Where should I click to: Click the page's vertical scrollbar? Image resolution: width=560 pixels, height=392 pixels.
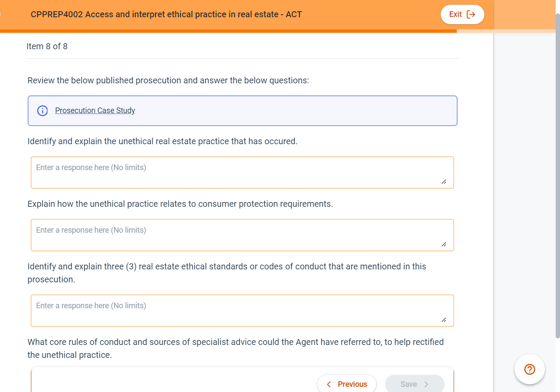pos(557,173)
